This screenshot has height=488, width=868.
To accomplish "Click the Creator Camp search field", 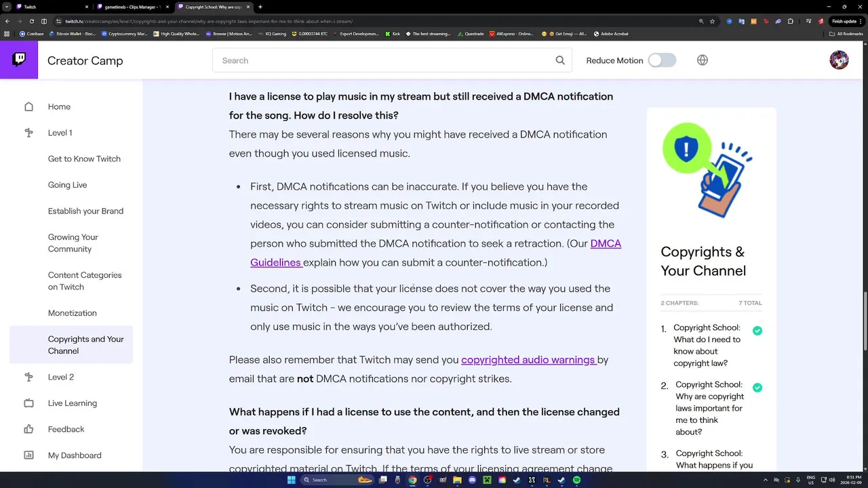I will [x=392, y=60].
